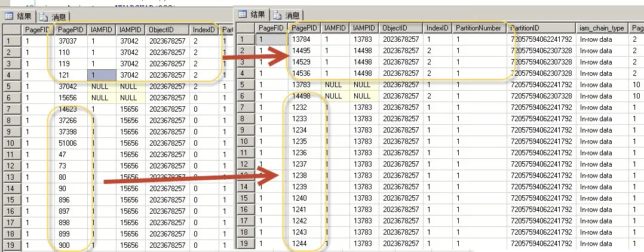
Task: Select the PagePID cell 1232
Action: coord(305,107)
